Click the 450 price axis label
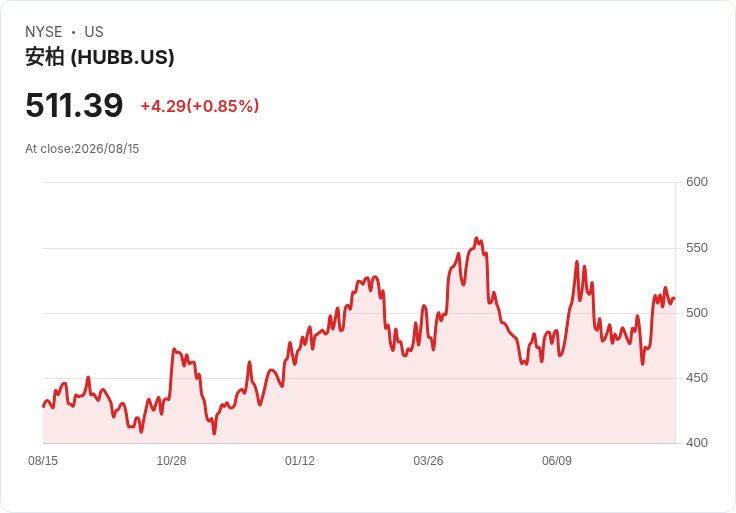Screen dimensions: 736x513 click(x=697, y=378)
